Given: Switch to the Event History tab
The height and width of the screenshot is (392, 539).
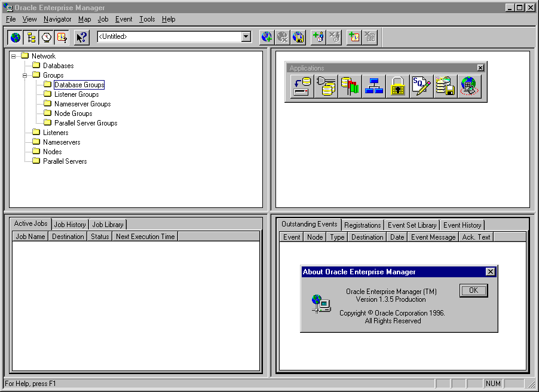Looking at the screenshot, I should tap(463, 225).
